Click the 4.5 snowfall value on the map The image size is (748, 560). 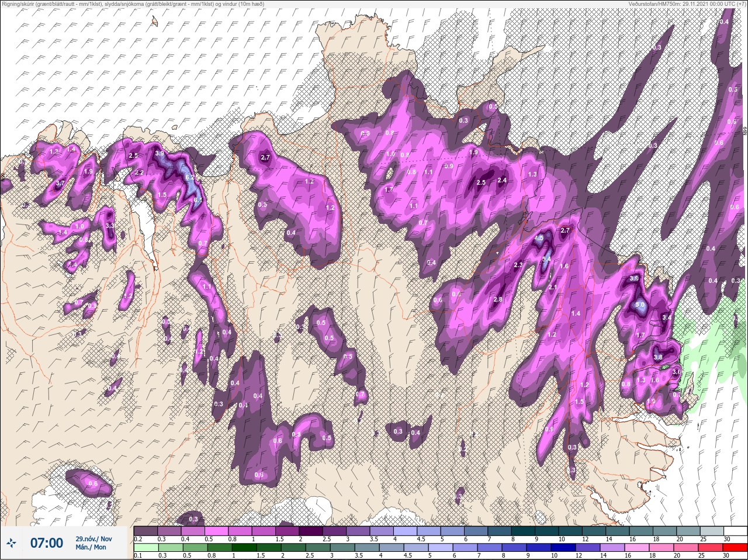tap(539, 238)
